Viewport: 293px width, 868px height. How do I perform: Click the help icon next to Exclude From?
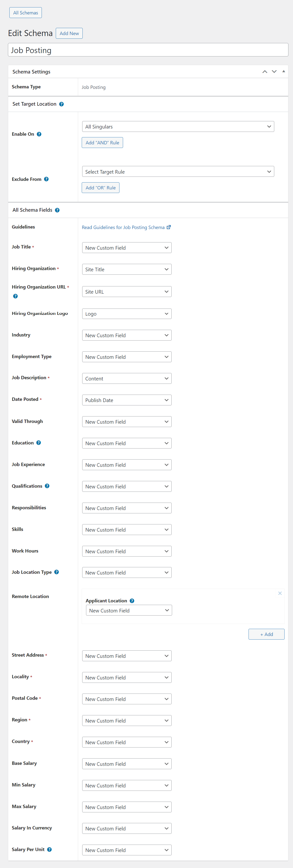(x=47, y=179)
